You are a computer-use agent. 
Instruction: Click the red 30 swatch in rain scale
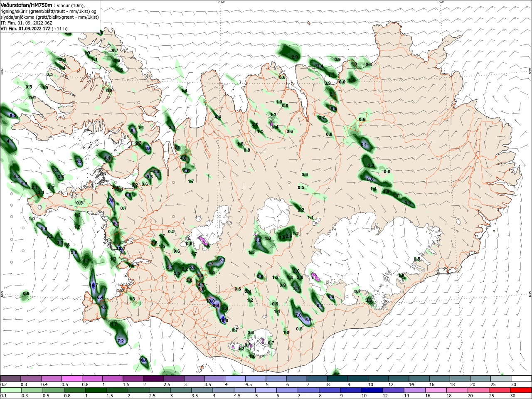521,390
